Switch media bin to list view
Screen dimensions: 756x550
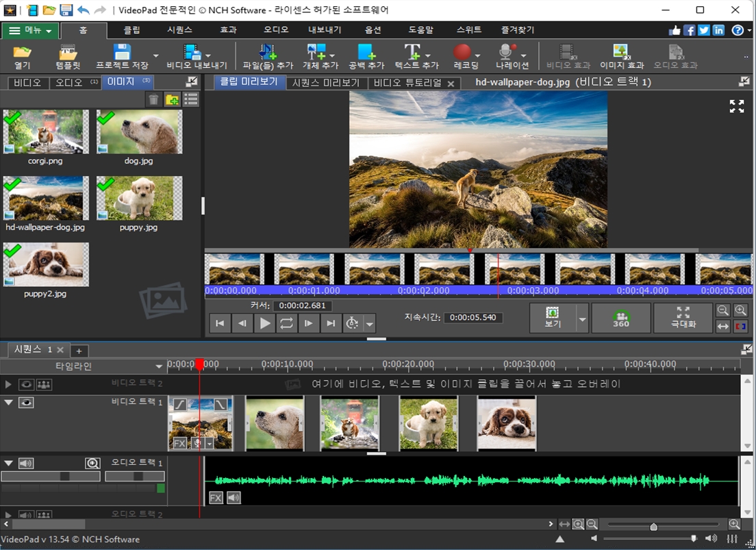[x=191, y=100]
